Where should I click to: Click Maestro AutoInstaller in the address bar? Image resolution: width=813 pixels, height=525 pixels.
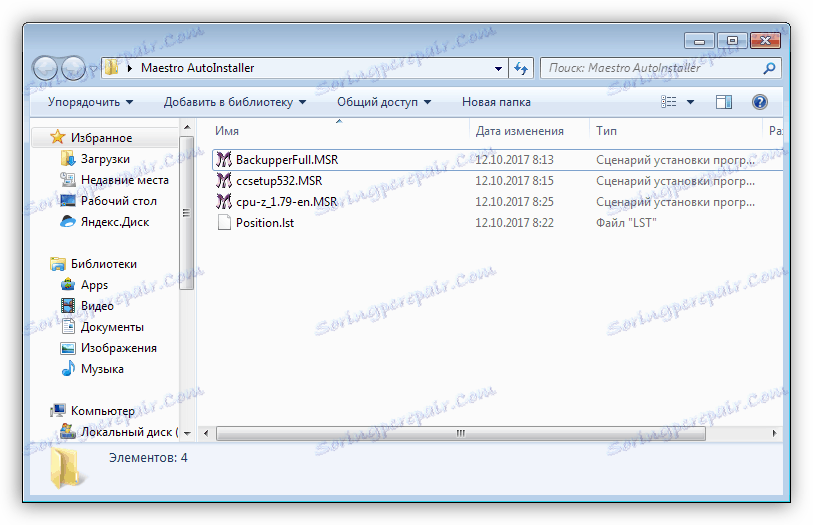pyautogui.click(x=198, y=68)
